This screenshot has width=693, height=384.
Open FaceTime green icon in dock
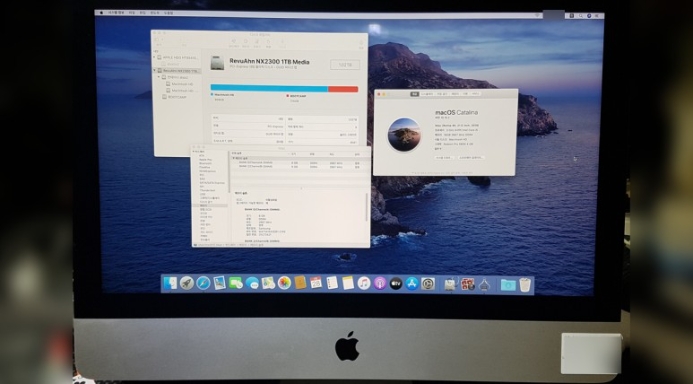tap(235, 283)
